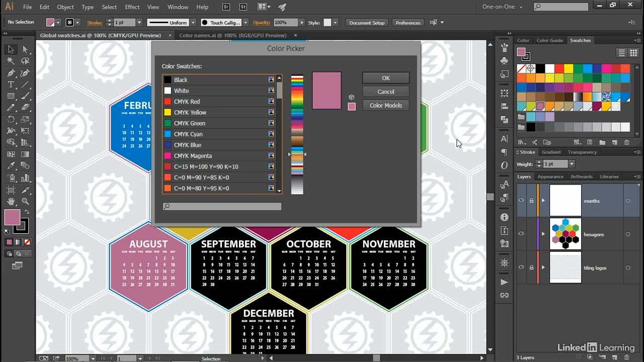Select the Lasso tool
644x362 pixels.
click(25, 61)
